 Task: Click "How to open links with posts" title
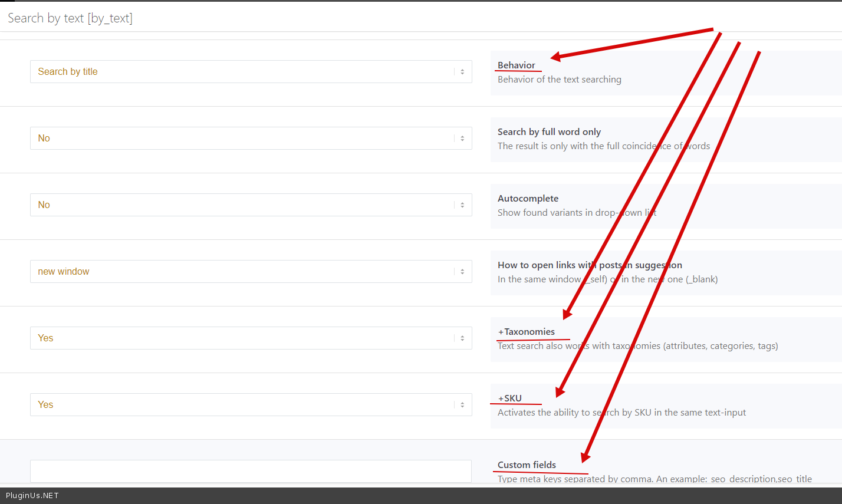(590, 265)
